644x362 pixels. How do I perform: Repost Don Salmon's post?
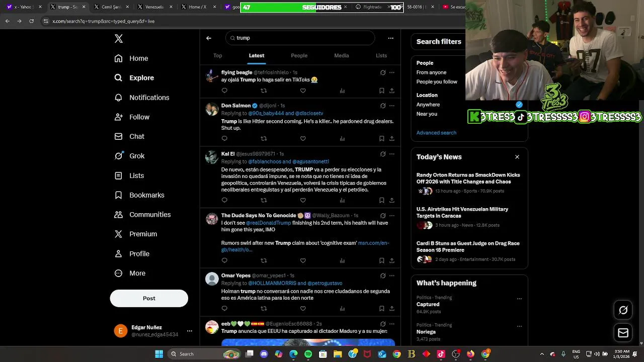(x=264, y=138)
